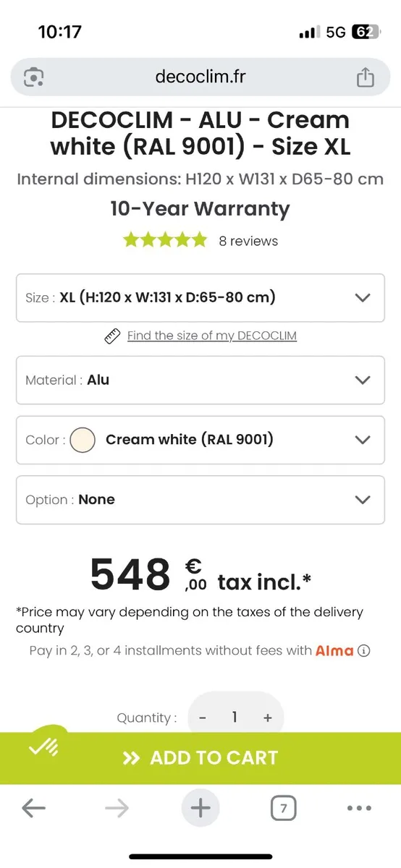
Task: Open the browser more options menu
Action: (x=359, y=808)
